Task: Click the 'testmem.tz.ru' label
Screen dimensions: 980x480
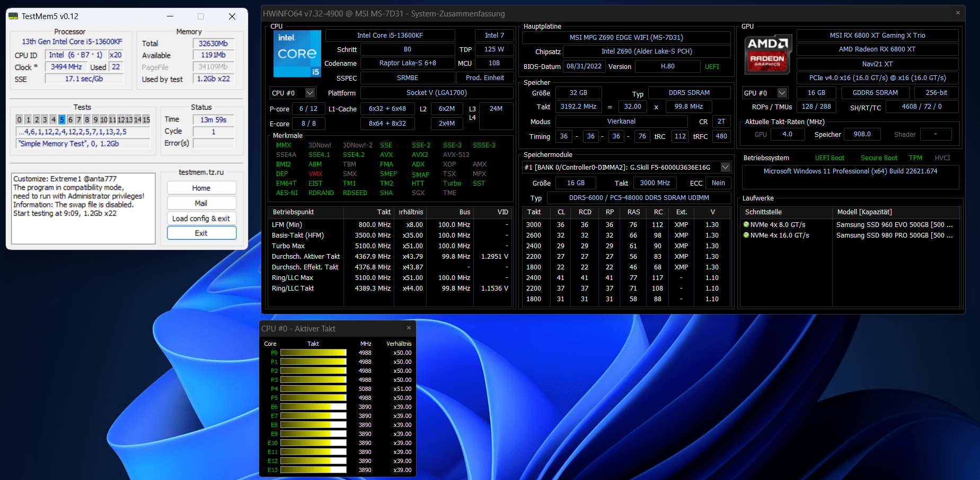Action: click(201, 172)
